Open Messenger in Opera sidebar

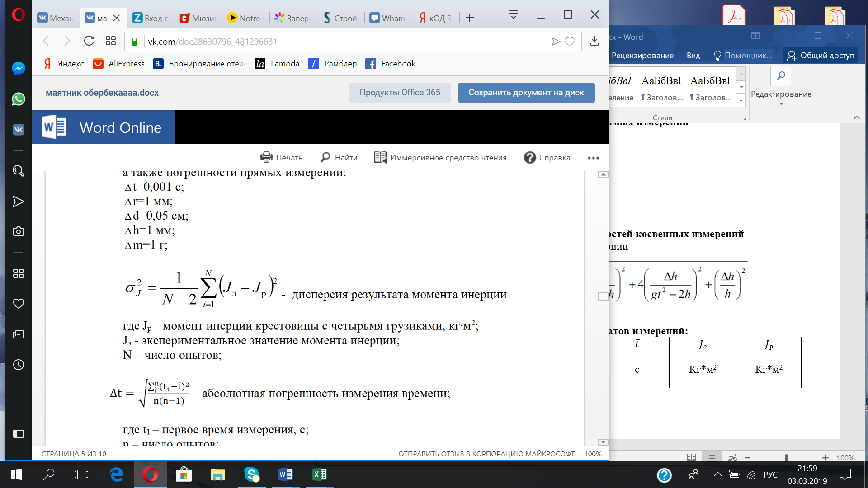click(18, 68)
